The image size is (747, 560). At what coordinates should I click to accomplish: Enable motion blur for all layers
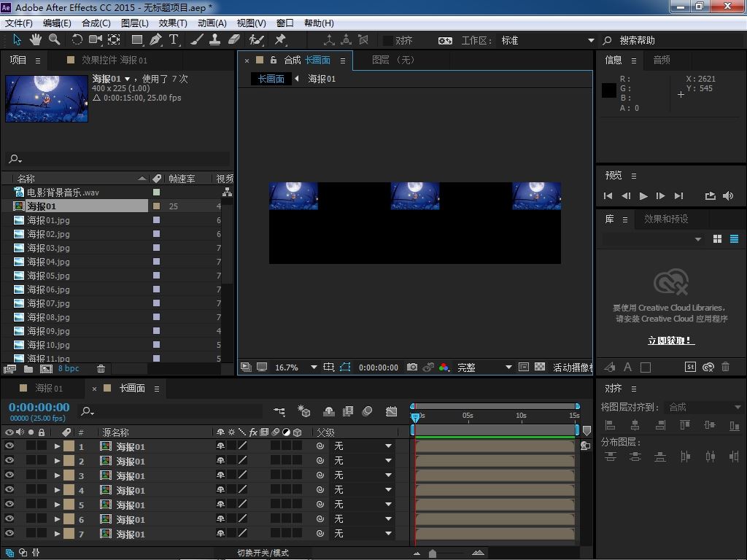click(x=367, y=411)
